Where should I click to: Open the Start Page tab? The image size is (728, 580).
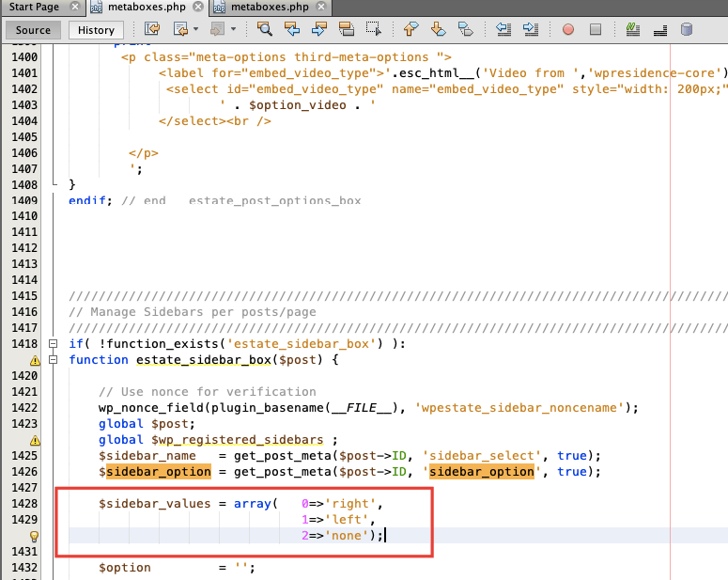(34, 7)
